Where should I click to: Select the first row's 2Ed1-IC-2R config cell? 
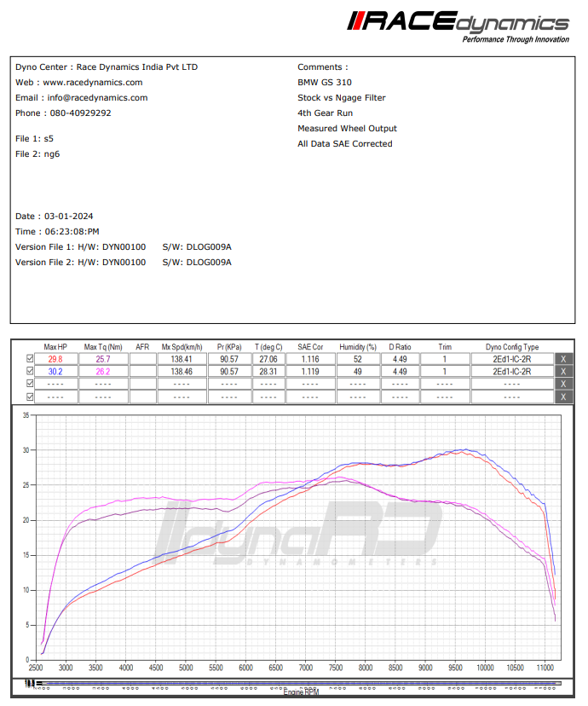point(512,360)
